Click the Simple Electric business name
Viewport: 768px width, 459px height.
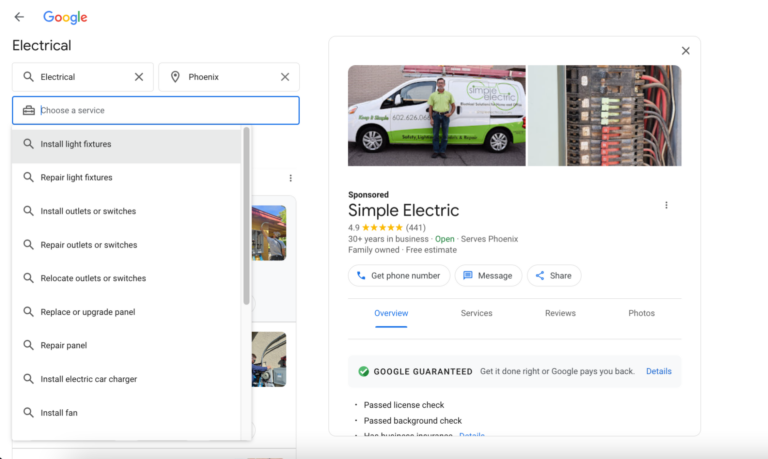point(404,211)
